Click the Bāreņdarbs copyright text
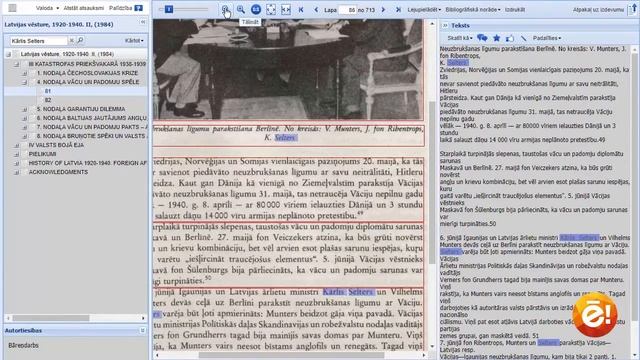 [23, 345]
